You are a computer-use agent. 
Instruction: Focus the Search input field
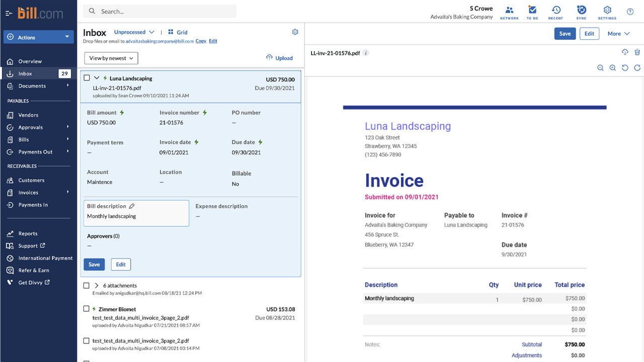coord(159,11)
